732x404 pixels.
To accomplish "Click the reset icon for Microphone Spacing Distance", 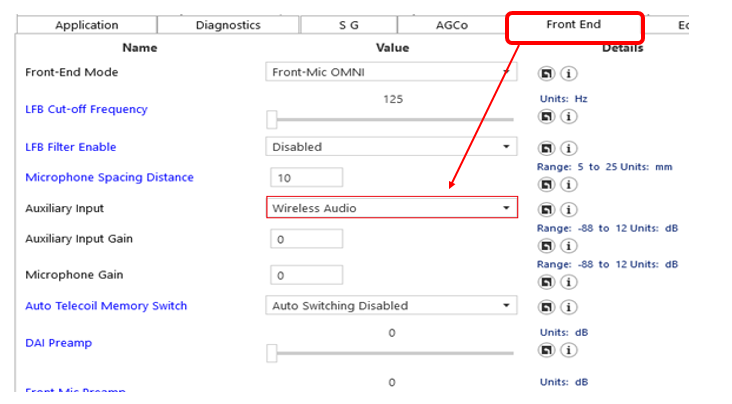I will click(x=547, y=184).
